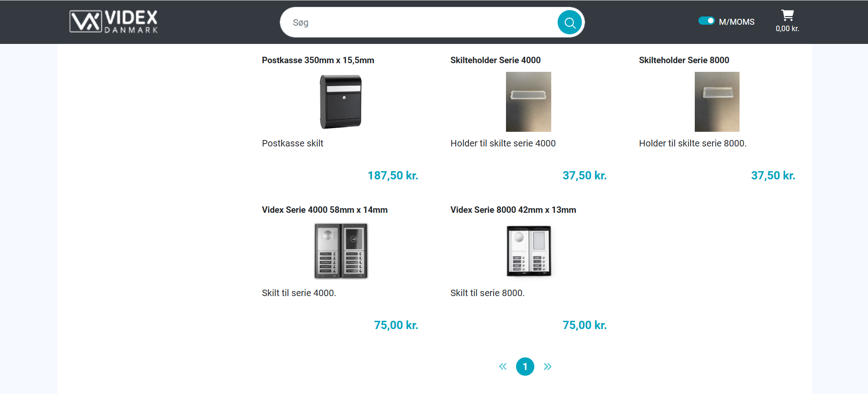The height and width of the screenshot is (394, 868).
Task: Click inside the Søg search field
Action: tap(416, 22)
